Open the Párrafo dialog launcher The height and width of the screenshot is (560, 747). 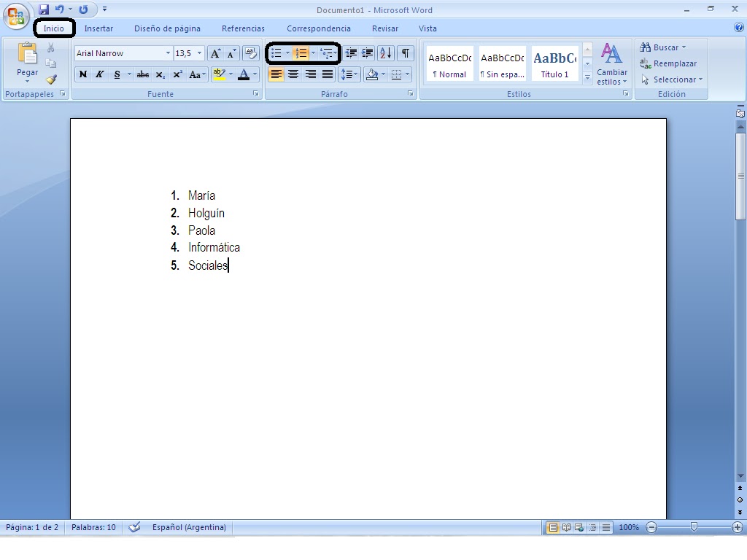[409, 93]
